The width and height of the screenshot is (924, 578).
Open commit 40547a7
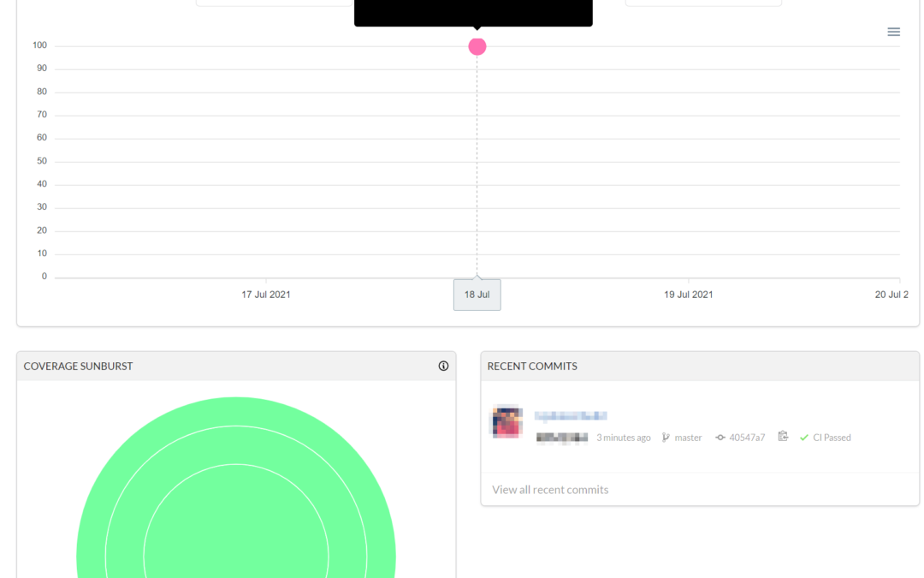[x=747, y=438]
